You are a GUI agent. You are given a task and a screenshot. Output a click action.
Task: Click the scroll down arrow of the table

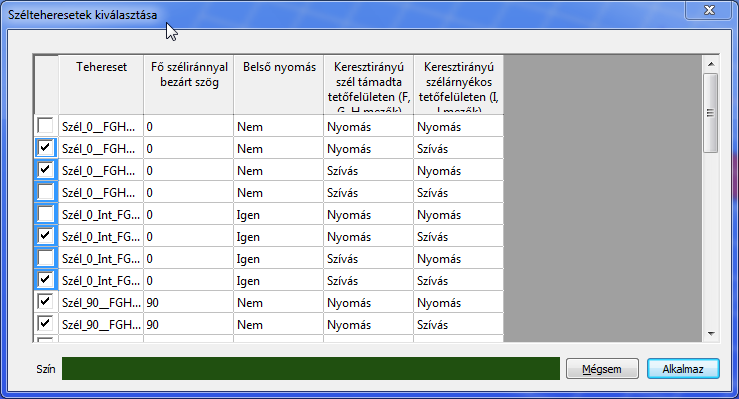pos(711,334)
